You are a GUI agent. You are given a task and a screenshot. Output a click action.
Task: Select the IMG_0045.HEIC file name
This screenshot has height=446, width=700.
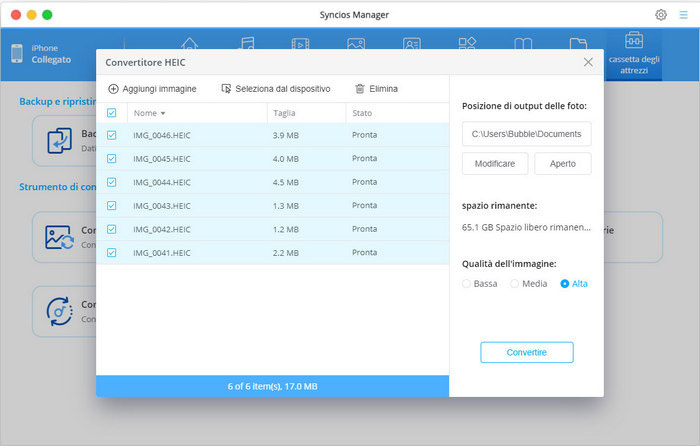coord(162,159)
